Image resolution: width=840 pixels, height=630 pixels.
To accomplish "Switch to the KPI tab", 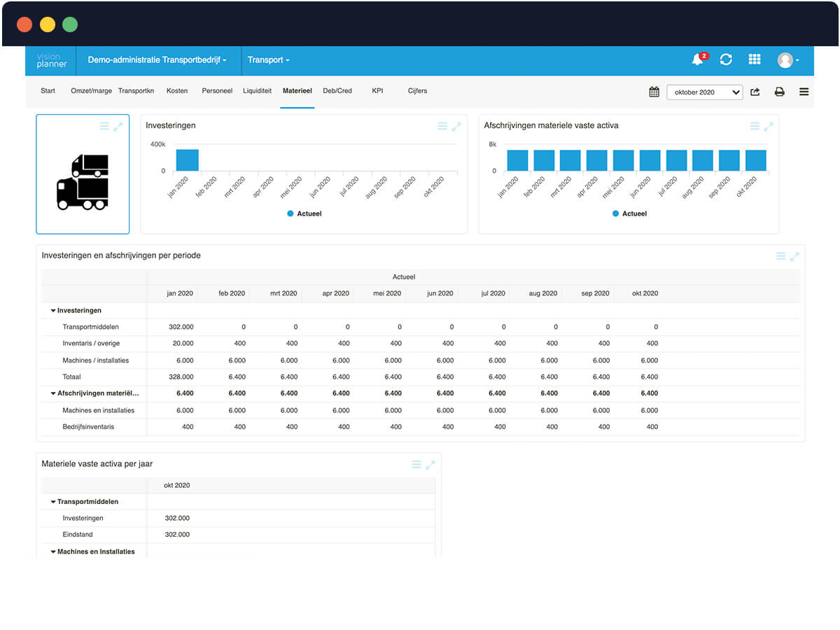I will pyautogui.click(x=377, y=91).
